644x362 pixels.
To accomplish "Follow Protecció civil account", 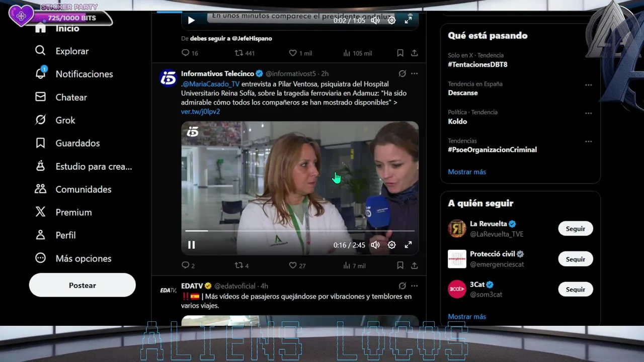I will click(576, 259).
